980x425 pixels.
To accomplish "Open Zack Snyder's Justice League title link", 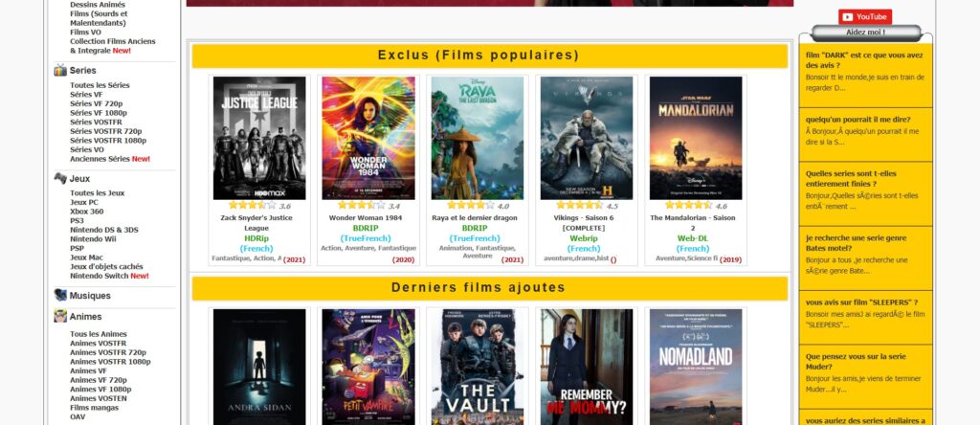I will point(256,223).
